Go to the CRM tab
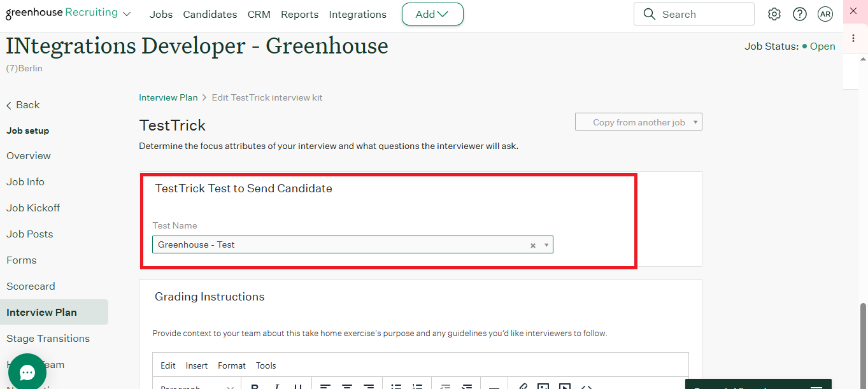 coord(259,14)
